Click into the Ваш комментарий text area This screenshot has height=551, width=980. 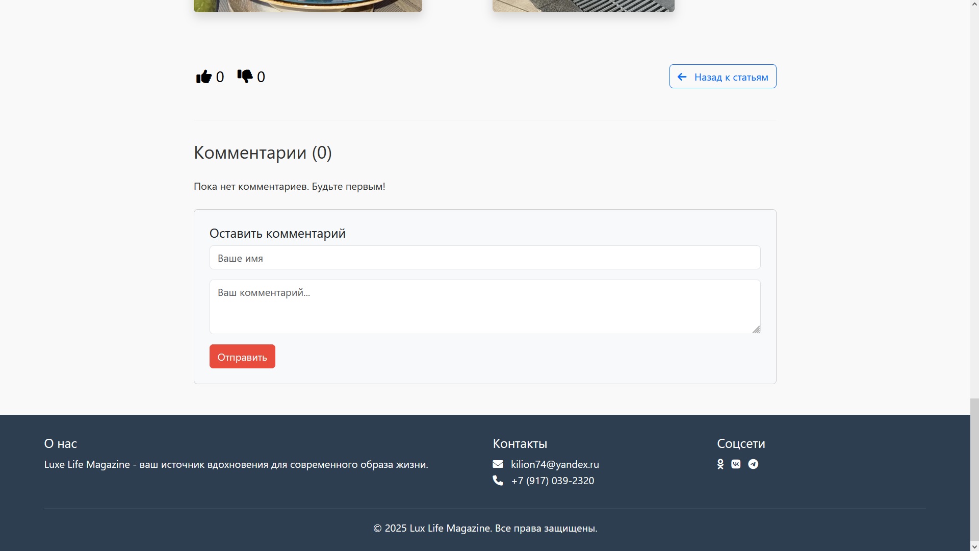pyautogui.click(x=484, y=307)
